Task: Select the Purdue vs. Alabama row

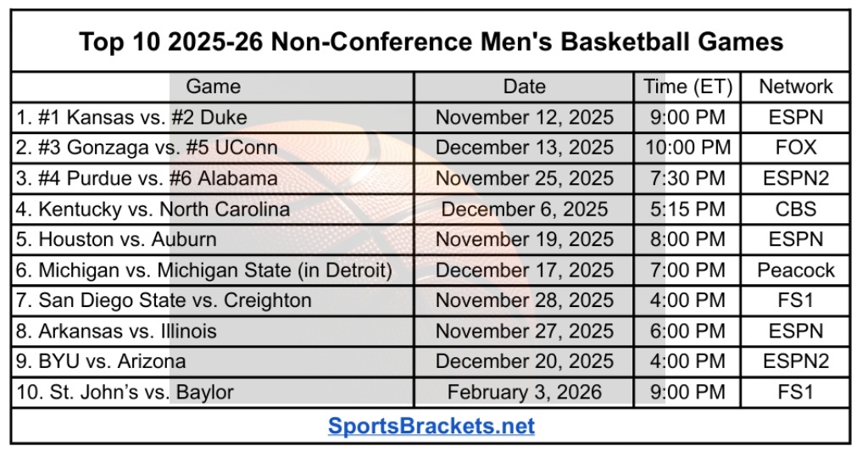Action: coord(147,178)
